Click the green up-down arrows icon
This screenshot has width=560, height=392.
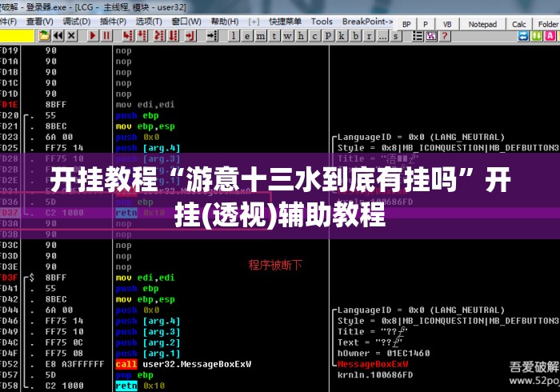coord(537,36)
